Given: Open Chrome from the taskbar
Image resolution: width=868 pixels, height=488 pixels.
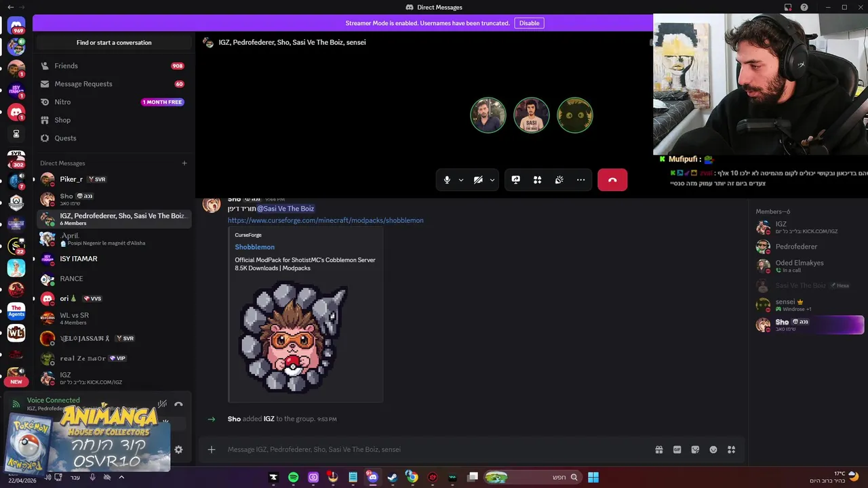Looking at the screenshot, I should (x=412, y=477).
